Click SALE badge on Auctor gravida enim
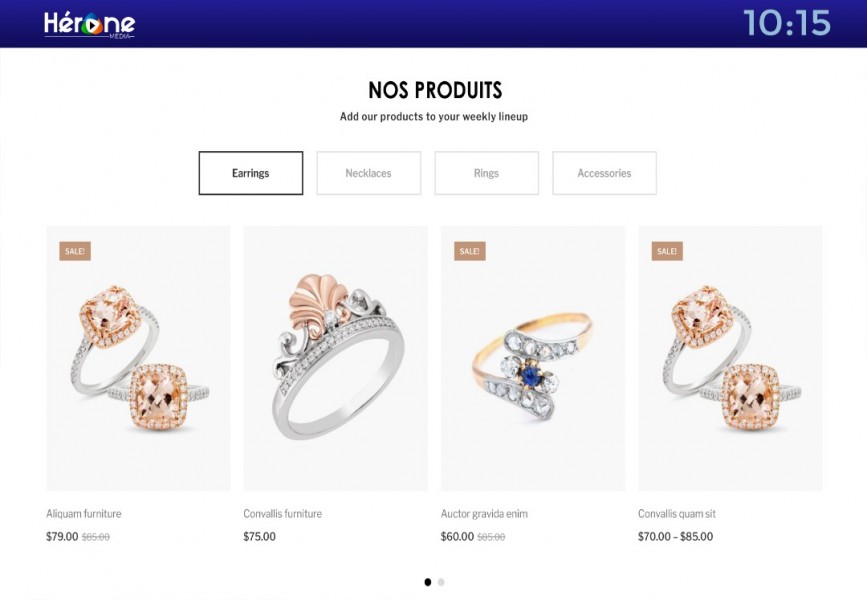Screen dimensions: 867x600 click(469, 251)
